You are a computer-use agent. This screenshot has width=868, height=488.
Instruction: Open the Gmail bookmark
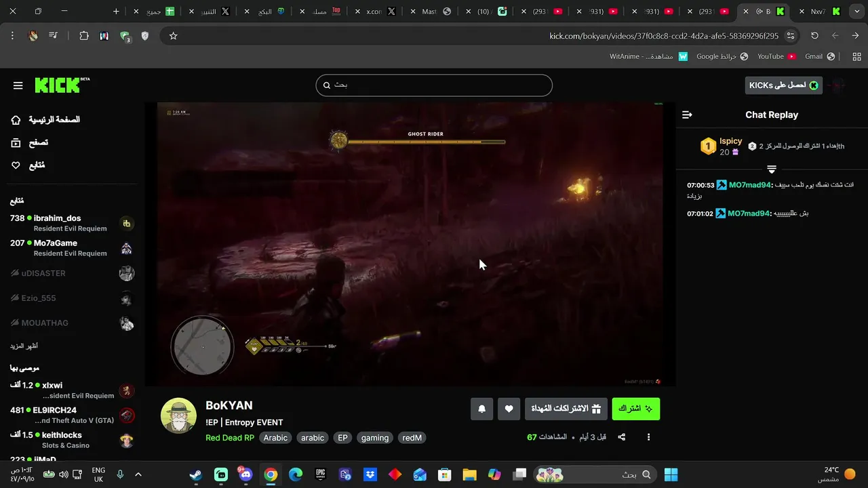click(820, 56)
